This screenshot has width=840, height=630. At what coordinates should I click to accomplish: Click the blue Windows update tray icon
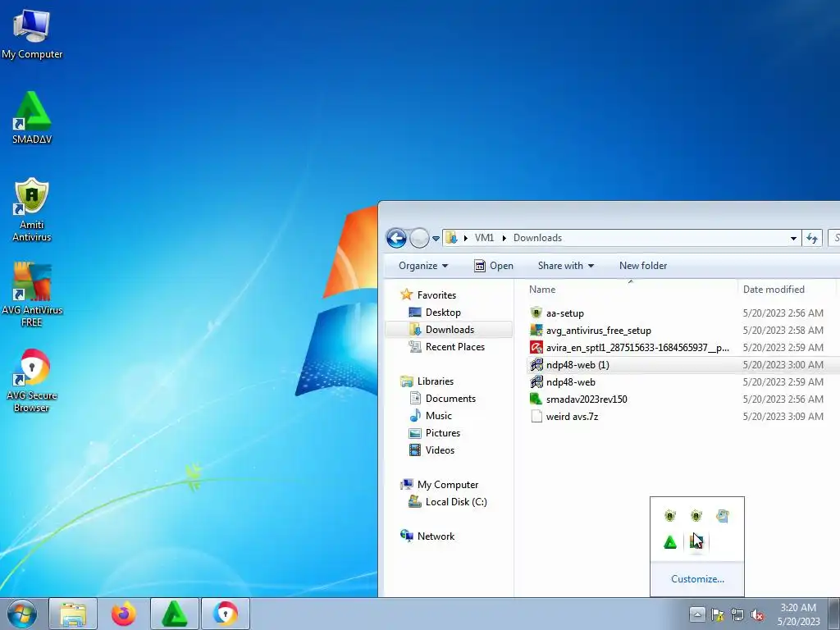pyautogui.click(x=722, y=516)
